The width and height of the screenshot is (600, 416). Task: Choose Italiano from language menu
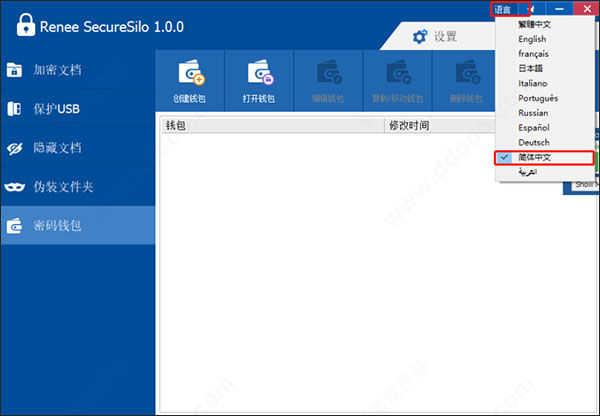545,83
